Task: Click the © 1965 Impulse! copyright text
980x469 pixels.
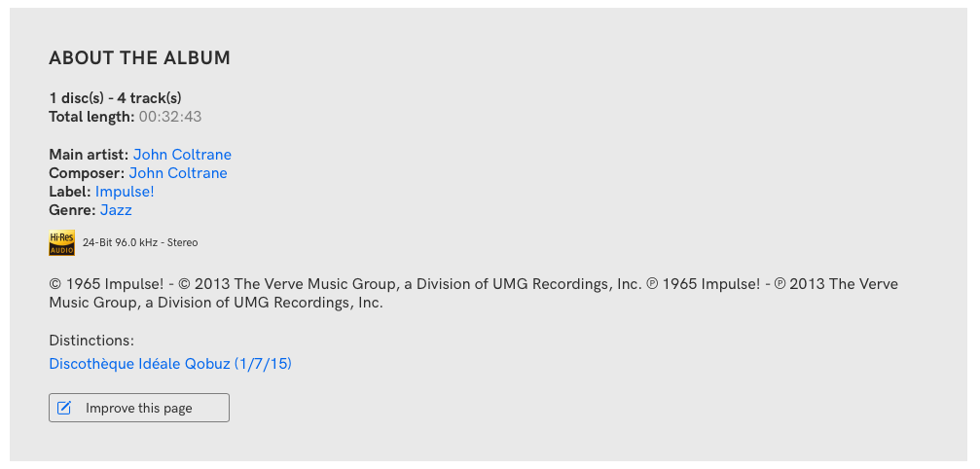Action: tap(106, 284)
